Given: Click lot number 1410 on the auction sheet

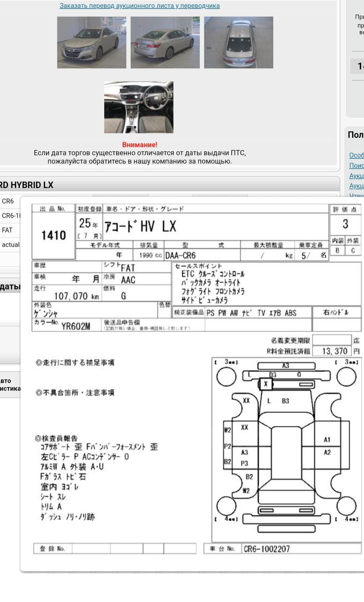Looking at the screenshot, I should tap(53, 236).
